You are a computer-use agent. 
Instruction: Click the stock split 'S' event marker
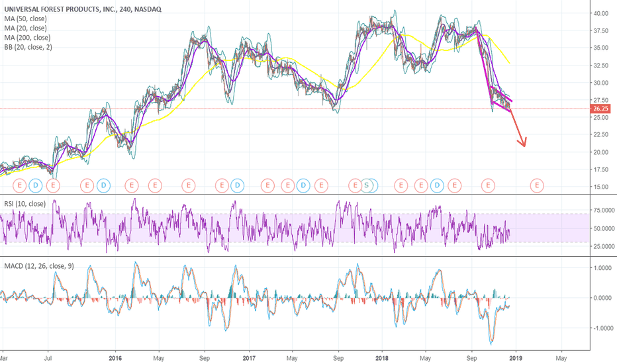[x=367, y=185]
